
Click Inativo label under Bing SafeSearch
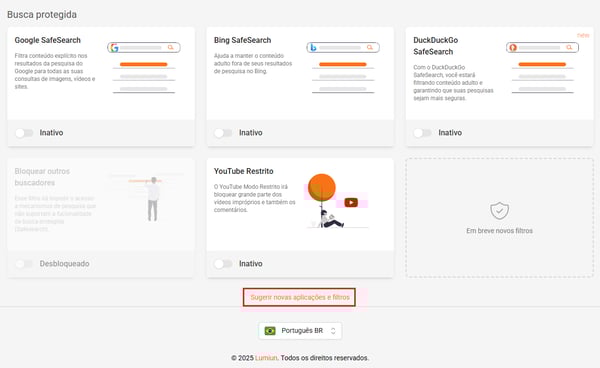(x=251, y=133)
